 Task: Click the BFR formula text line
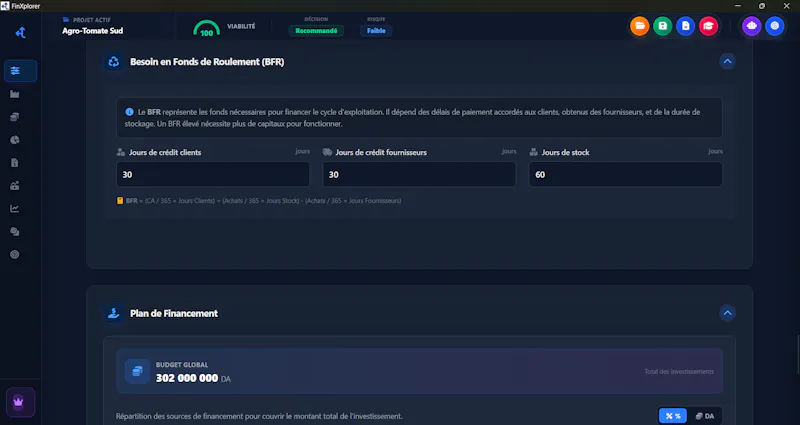click(263, 201)
